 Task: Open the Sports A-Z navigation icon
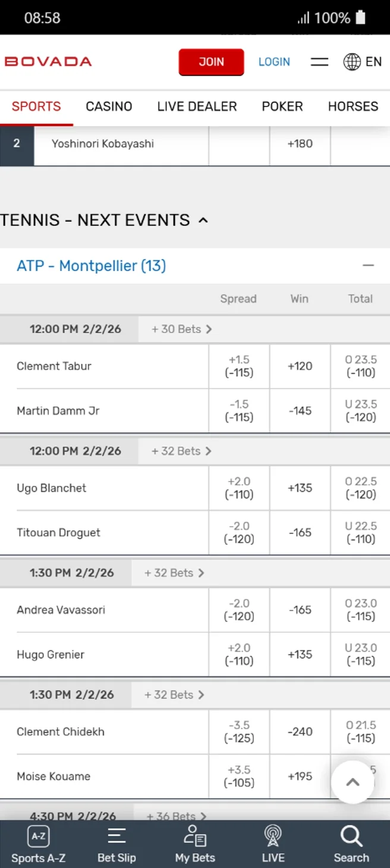[38, 843]
